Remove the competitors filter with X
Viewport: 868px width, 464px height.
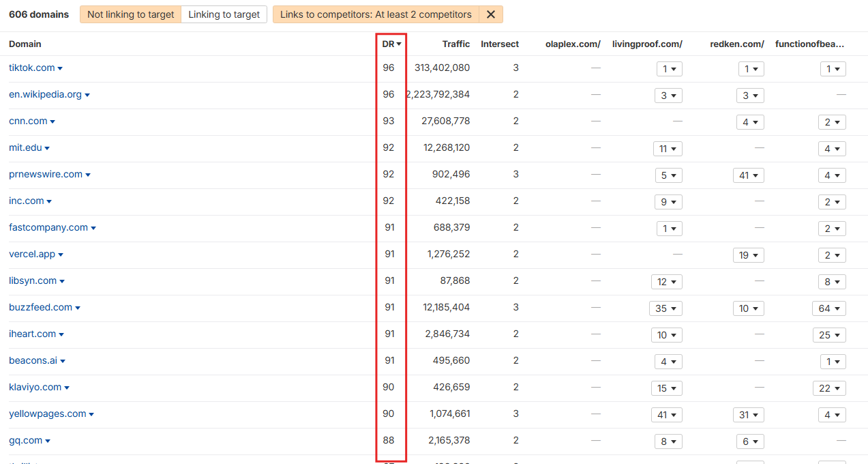[491, 14]
